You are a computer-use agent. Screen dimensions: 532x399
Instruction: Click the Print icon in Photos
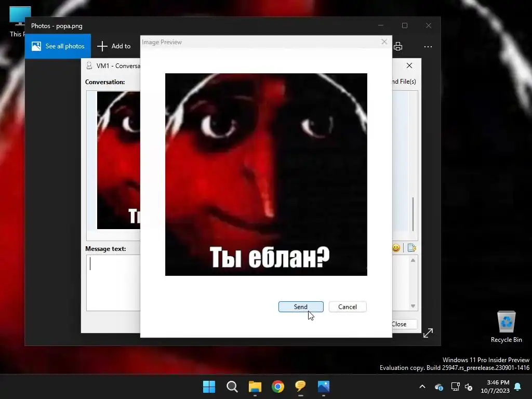[x=398, y=46]
